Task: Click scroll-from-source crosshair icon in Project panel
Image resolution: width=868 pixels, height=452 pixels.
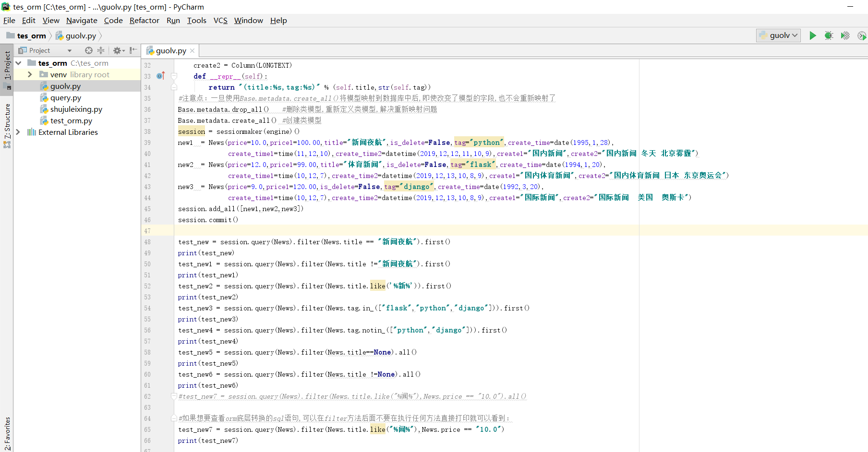Action: coord(88,50)
